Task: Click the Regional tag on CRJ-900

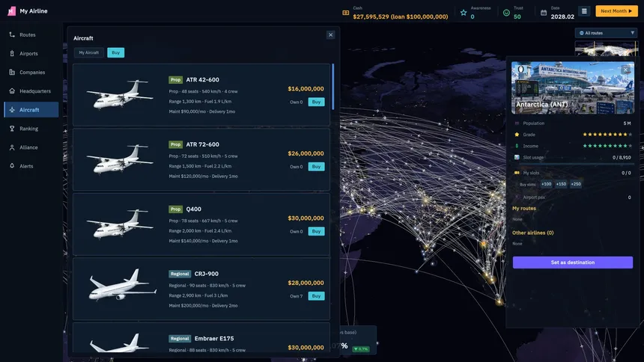Action: (x=180, y=274)
